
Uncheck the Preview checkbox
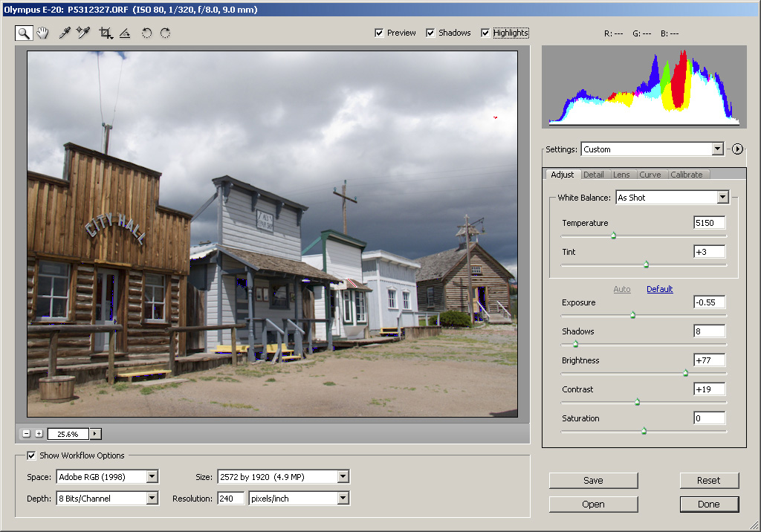pyautogui.click(x=379, y=33)
